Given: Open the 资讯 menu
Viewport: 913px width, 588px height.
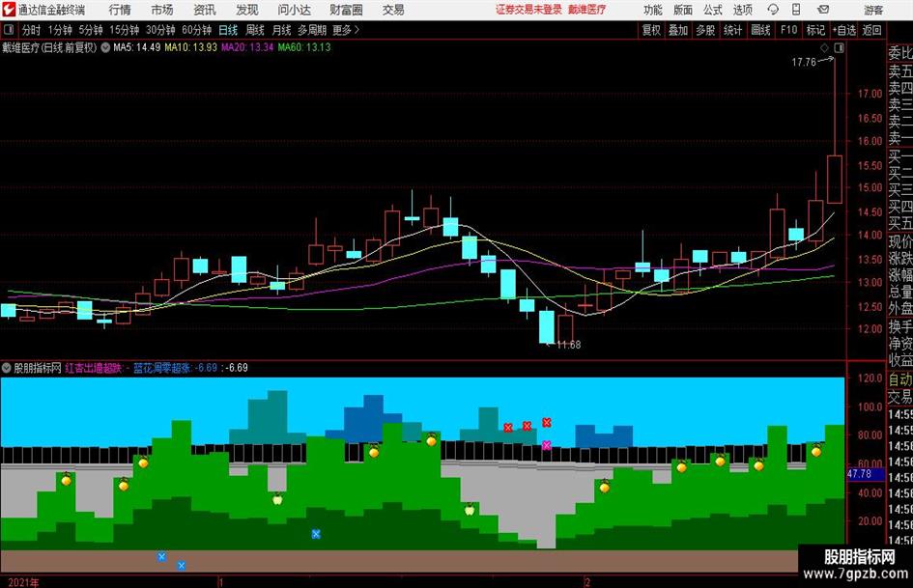Looking at the screenshot, I should pyautogui.click(x=205, y=10).
